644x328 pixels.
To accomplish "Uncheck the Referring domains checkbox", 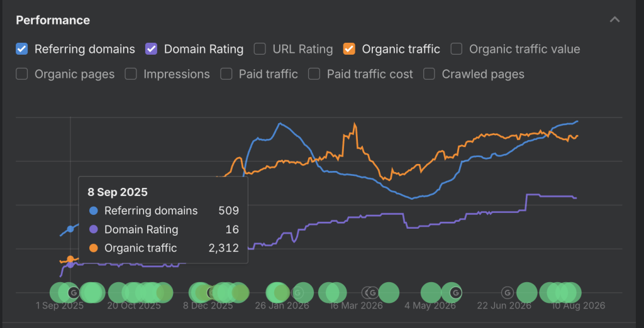I will click(22, 49).
